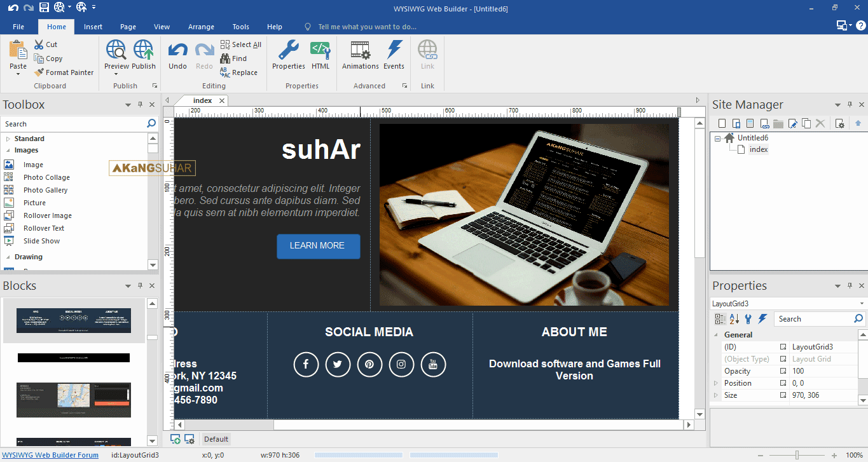Show events in Properties panel

762,319
